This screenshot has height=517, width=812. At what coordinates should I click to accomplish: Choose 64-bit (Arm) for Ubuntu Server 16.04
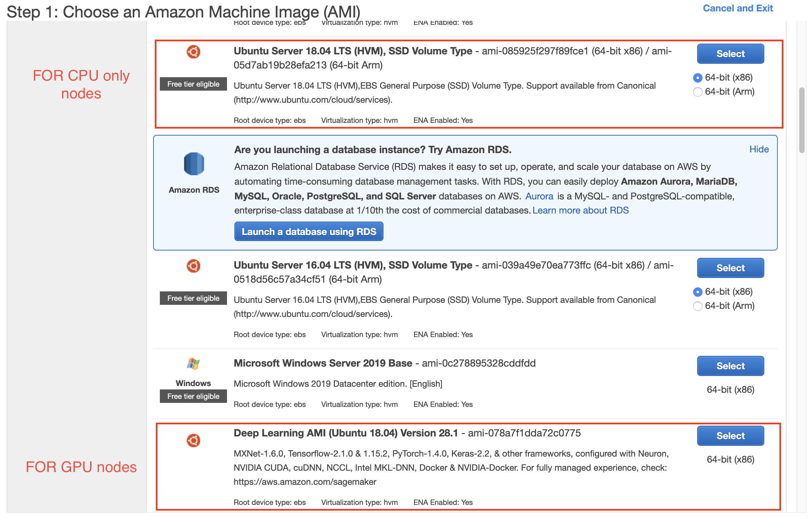point(697,306)
